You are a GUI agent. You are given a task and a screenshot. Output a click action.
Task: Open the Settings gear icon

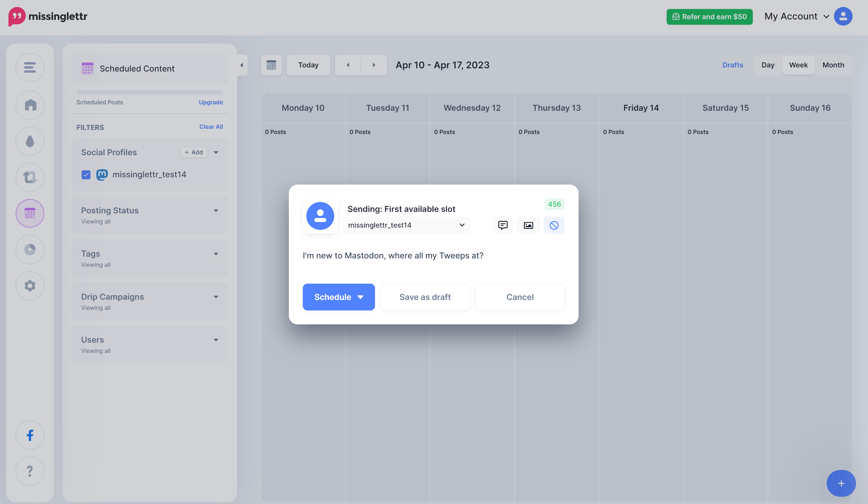point(30,286)
